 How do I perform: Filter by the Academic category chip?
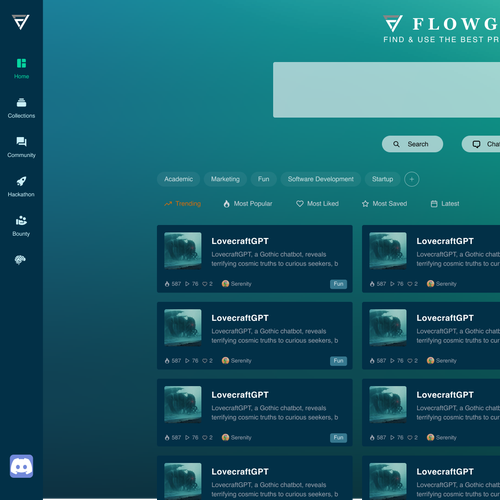click(178, 179)
